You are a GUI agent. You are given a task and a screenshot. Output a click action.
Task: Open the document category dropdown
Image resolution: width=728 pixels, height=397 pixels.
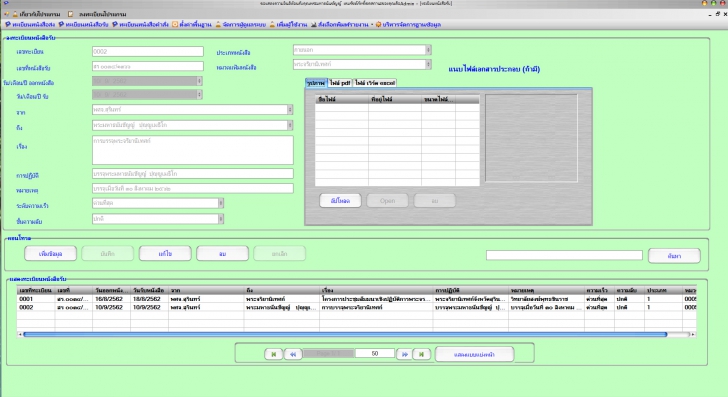pos(429,65)
